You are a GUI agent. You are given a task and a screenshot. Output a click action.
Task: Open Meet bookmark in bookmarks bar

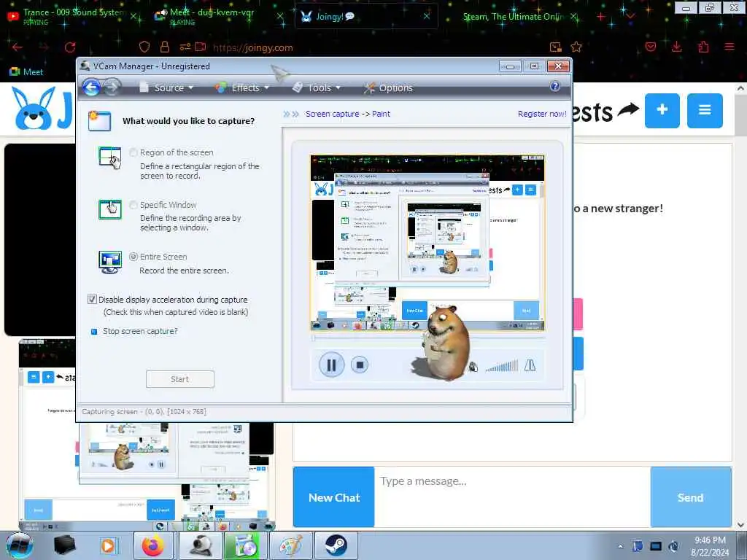coord(26,72)
